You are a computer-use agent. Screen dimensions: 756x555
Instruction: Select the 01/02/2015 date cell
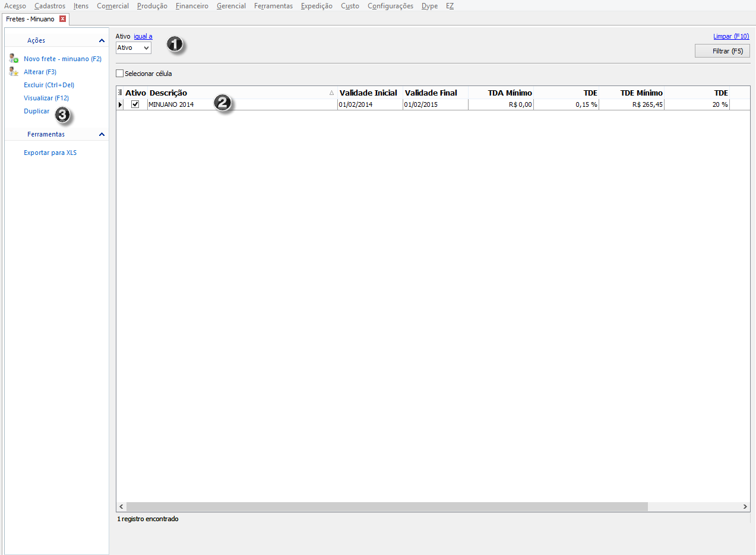click(x=435, y=104)
